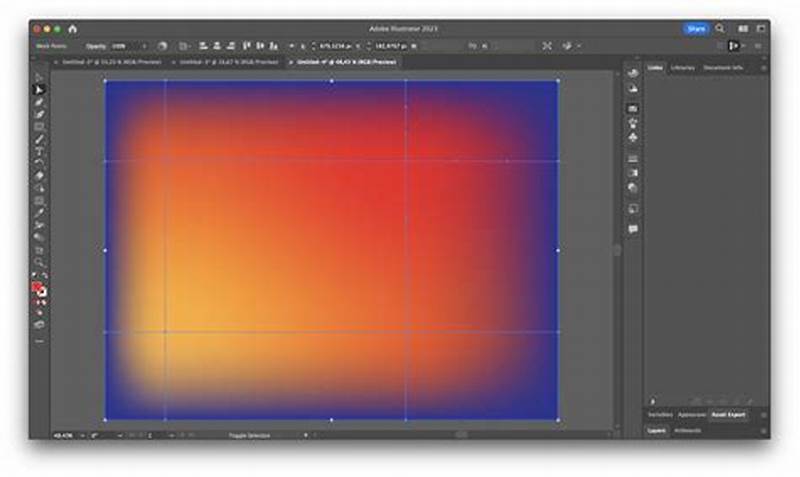Screen dimensions: 800x477
Task: Open the Links panel flyout menu
Action: pyautogui.click(x=763, y=68)
